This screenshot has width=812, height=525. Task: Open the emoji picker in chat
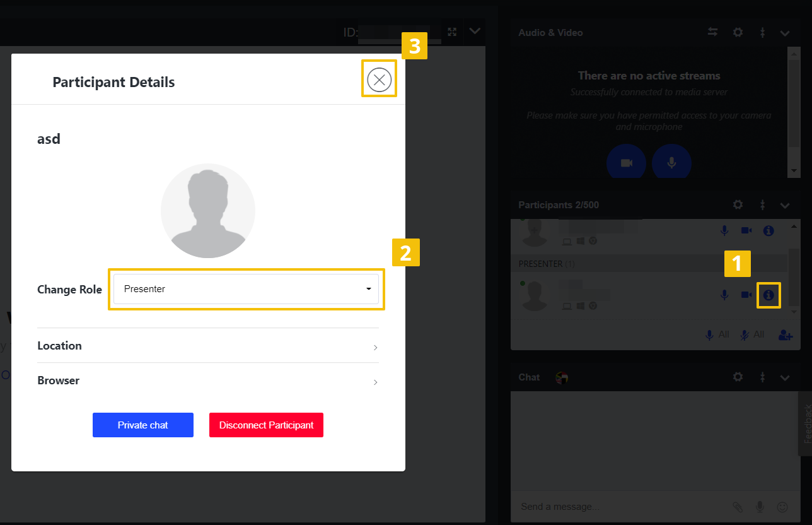pos(782,507)
